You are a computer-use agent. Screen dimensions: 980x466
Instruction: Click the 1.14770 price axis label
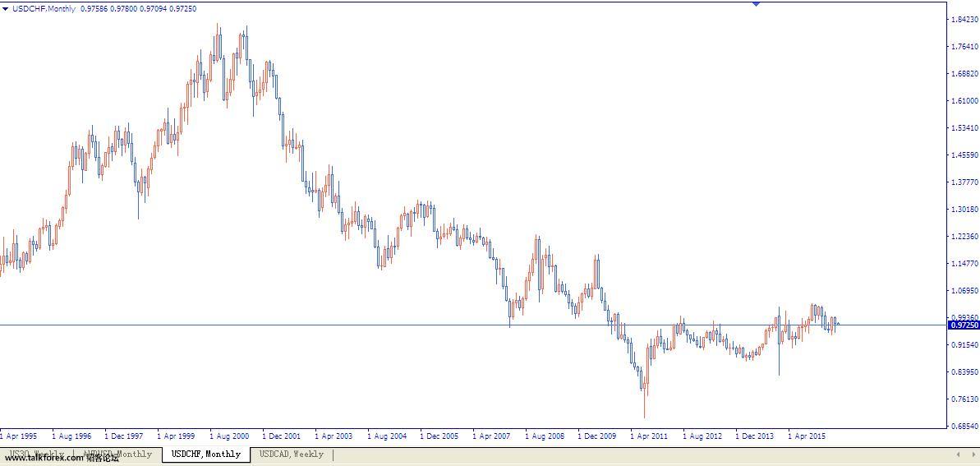964,263
